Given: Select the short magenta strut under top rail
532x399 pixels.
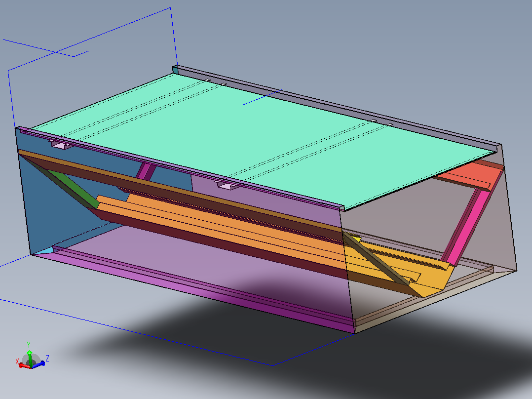Looking at the screenshot, I should 146,171.
